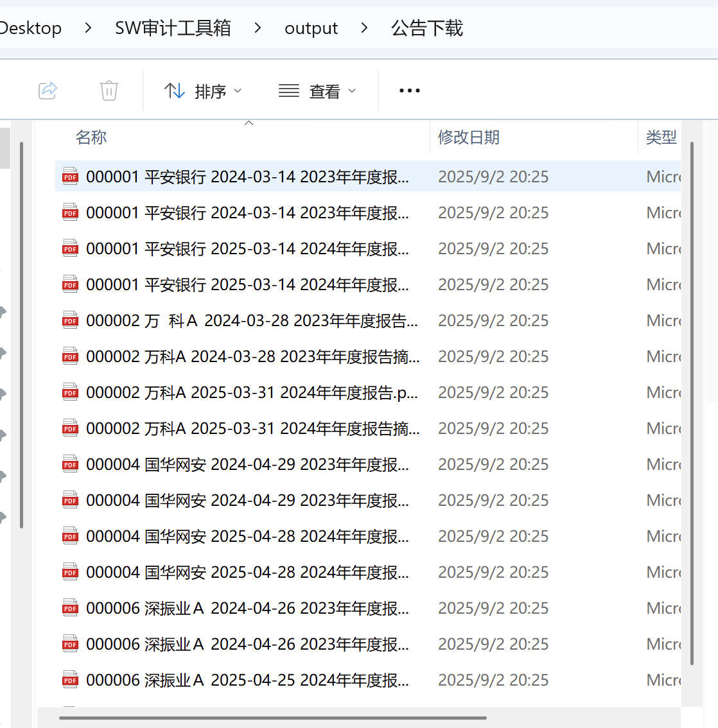718x728 pixels.
Task: Click the Micr type cell of 深振业A 2025-04-25 row
Action: tap(663, 680)
